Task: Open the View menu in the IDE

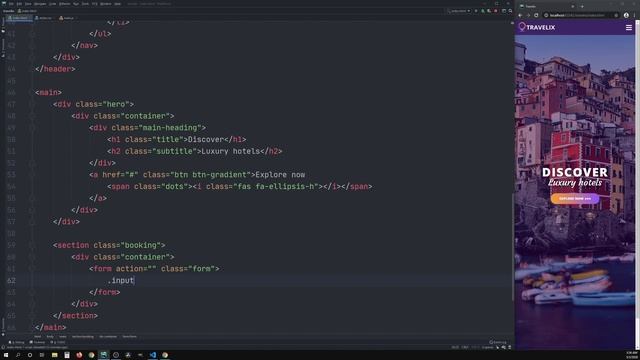Action: click(28, 4)
